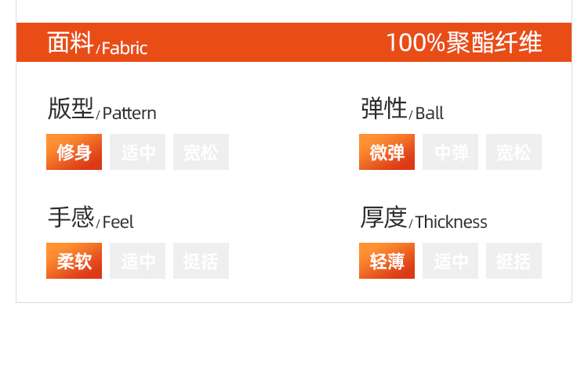Screen dimensions: 588x379
Task: Click the English word Fabric in the header
Action: tap(125, 48)
